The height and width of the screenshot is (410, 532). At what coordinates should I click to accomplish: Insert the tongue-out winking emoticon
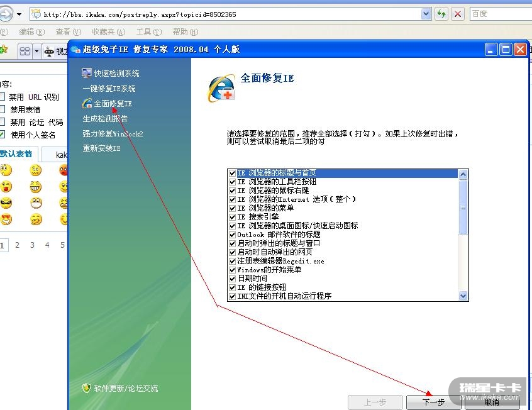click(6, 187)
